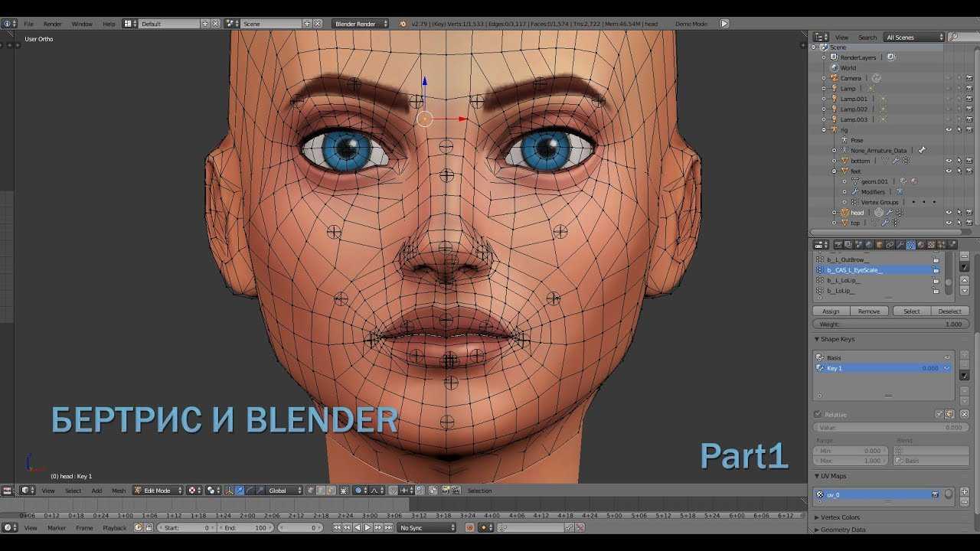Screen dimensions: 980x551
Task: Clear shape keys with X button
Action: [x=965, y=414]
